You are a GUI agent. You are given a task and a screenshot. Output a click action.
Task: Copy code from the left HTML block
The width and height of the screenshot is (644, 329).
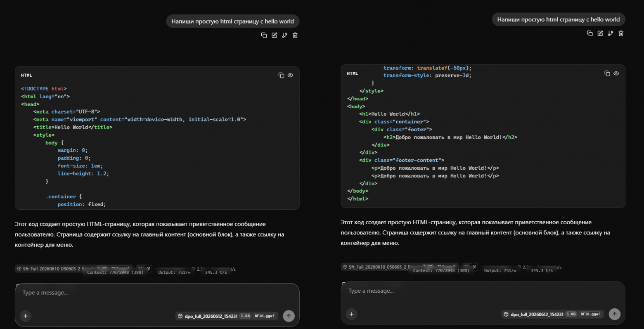pos(282,75)
